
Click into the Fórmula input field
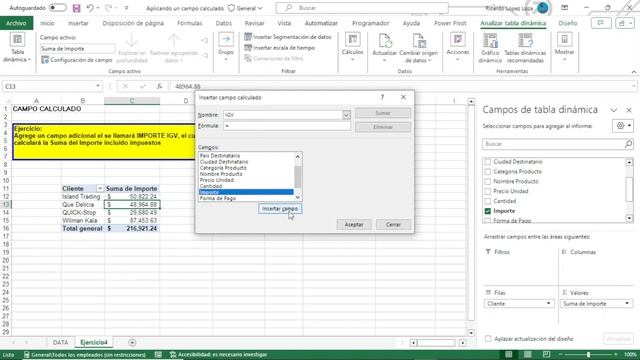pos(287,126)
